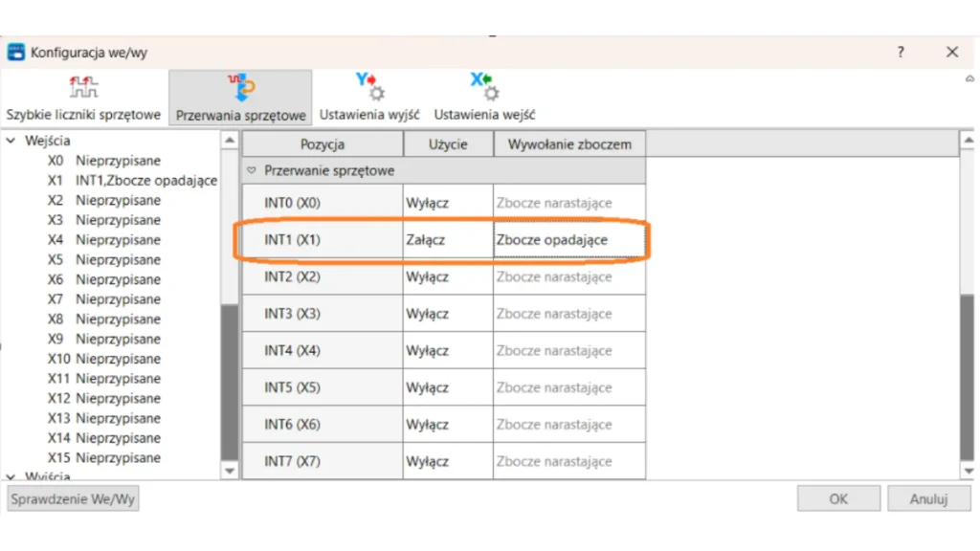
Task: Select the X13 Nieprzypisane tree item
Action: pos(103,419)
